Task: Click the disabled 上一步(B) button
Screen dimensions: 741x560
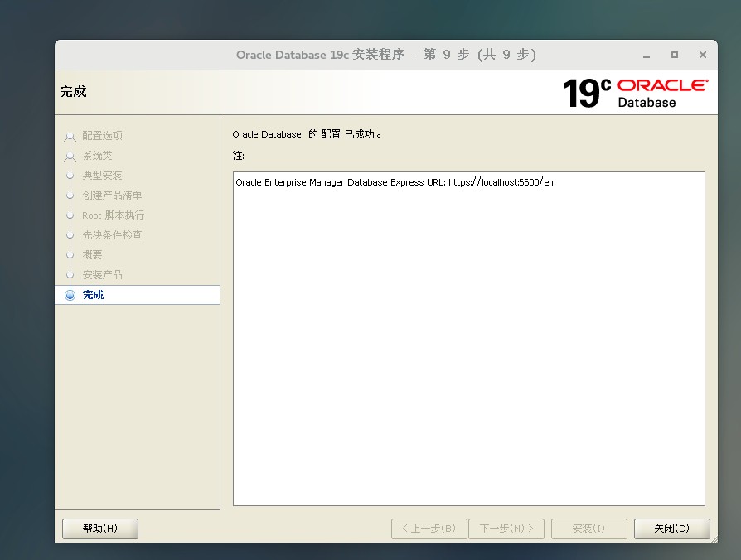Action: click(429, 529)
